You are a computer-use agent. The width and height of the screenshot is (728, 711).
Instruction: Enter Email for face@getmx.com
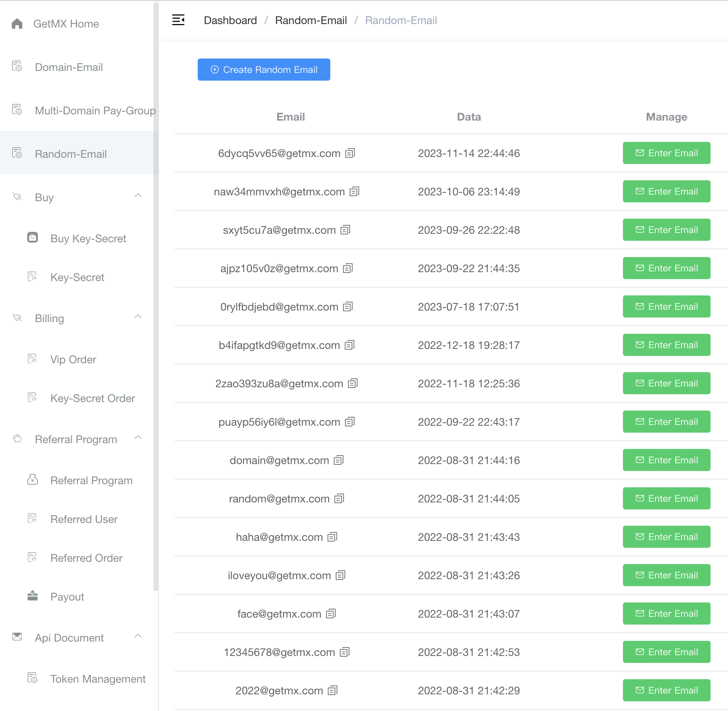(x=667, y=614)
